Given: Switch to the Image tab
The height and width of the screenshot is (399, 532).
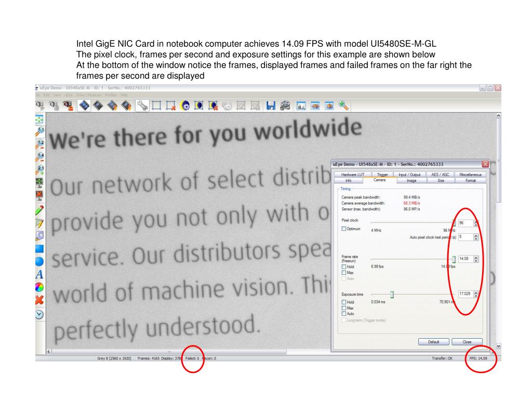Looking at the screenshot, I should (411, 180).
